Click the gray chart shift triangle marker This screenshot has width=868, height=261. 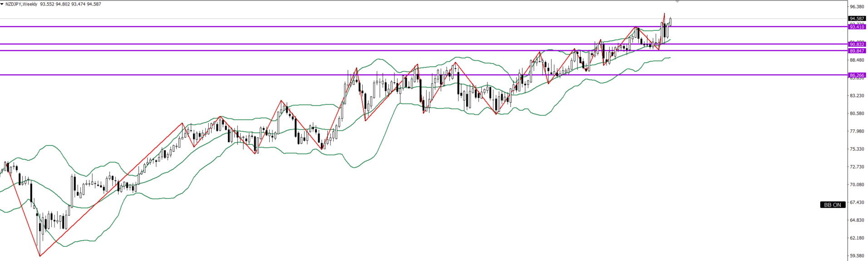pyautogui.click(x=677, y=2)
